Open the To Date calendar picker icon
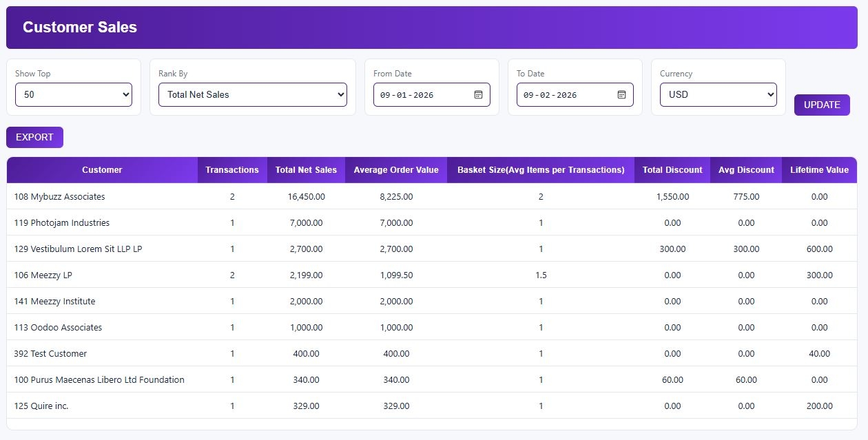Viewport: 868px width, 440px height. pos(621,94)
